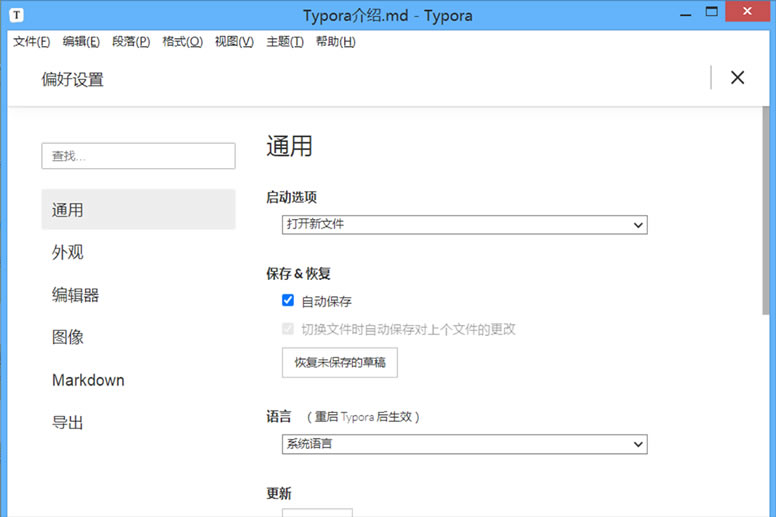The height and width of the screenshot is (517, 776).
Task: Open the 启动选项 dropdown showing 打开新文件
Action: (465, 225)
